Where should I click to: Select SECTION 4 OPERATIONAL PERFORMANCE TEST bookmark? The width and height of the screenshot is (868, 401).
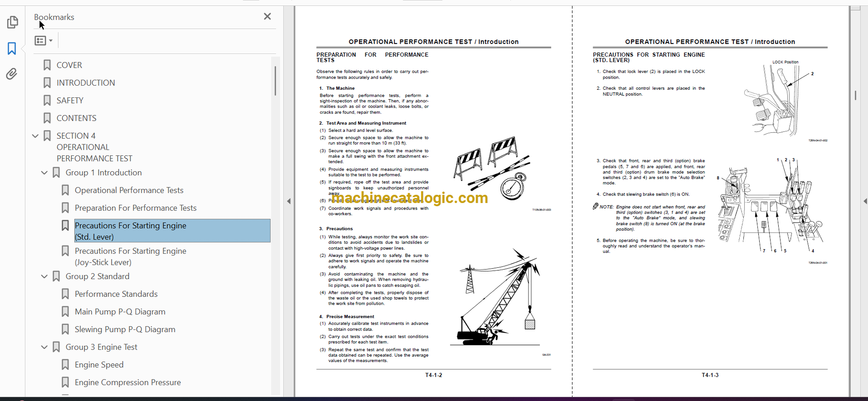coord(94,147)
